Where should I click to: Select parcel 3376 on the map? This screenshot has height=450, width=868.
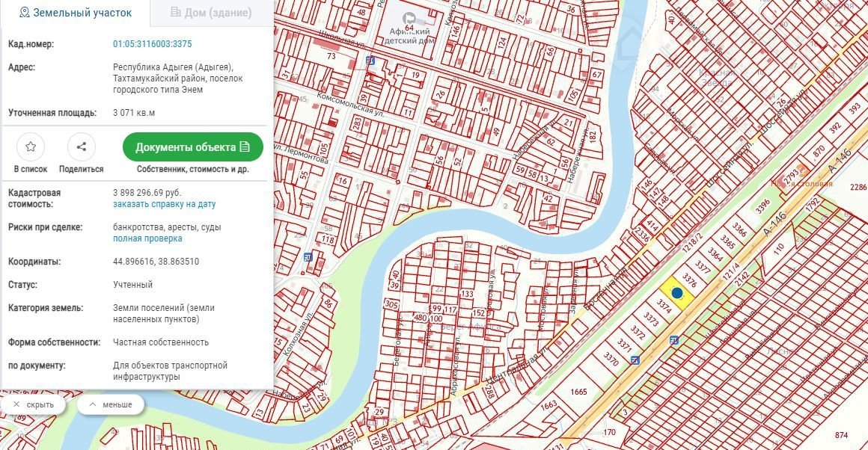690,282
